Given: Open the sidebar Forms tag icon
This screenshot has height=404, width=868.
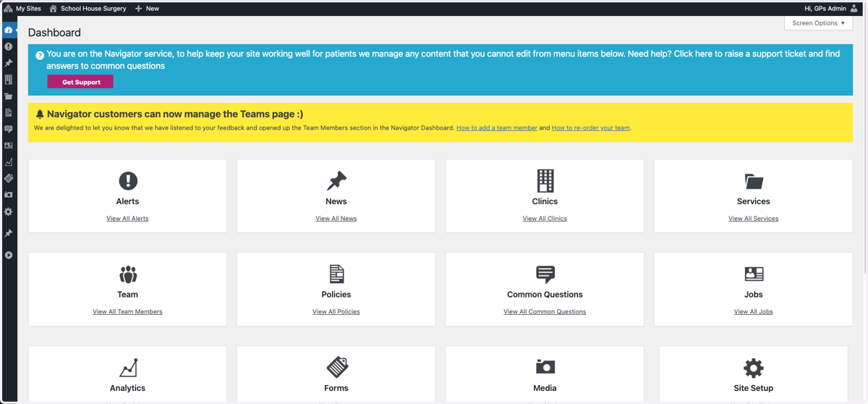Looking at the screenshot, I should click(9, 178).
